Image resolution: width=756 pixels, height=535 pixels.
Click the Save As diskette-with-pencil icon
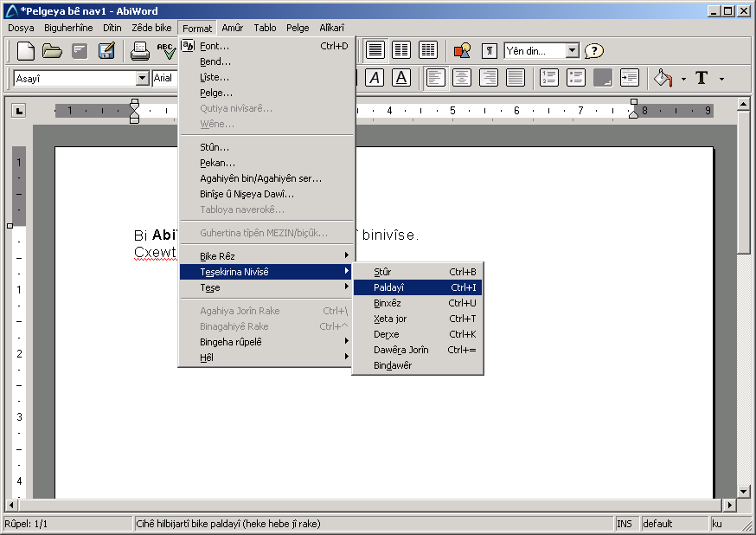pos(106,51)
